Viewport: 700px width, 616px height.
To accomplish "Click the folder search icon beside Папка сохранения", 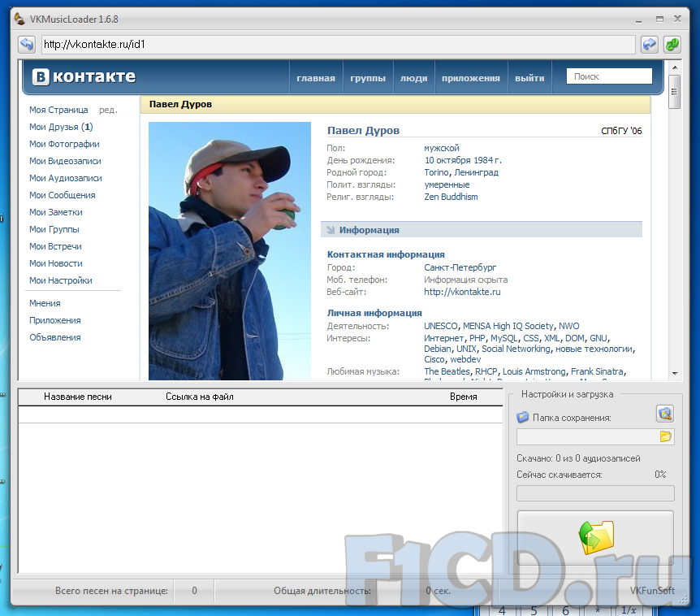I will [665, 414].
